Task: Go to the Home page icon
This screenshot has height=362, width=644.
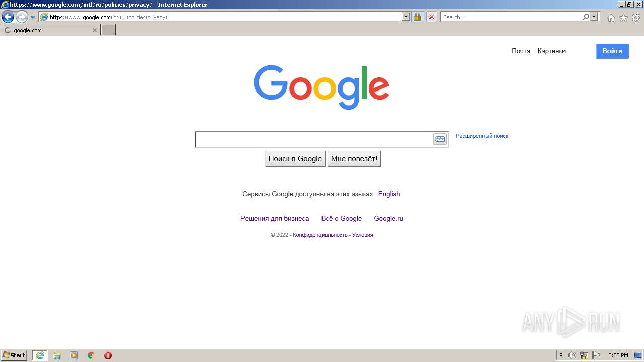Action: click(611, 18)
